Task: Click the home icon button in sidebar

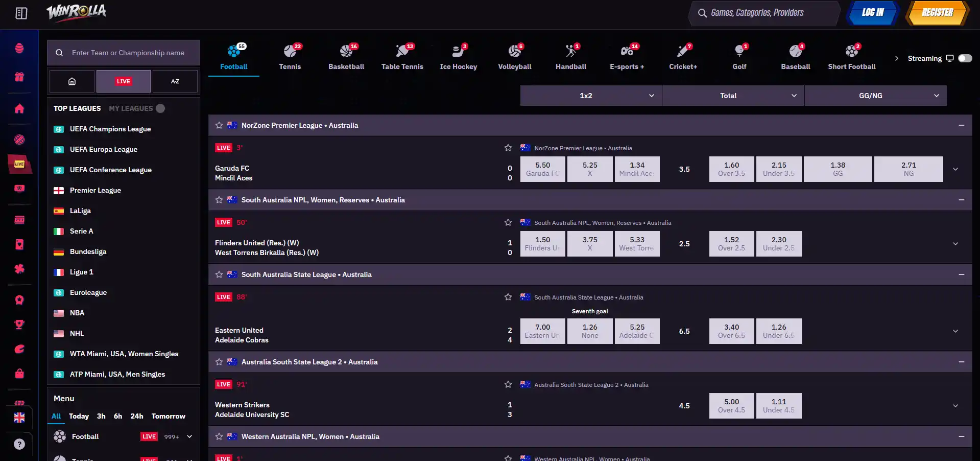Action: click(72, 81)
